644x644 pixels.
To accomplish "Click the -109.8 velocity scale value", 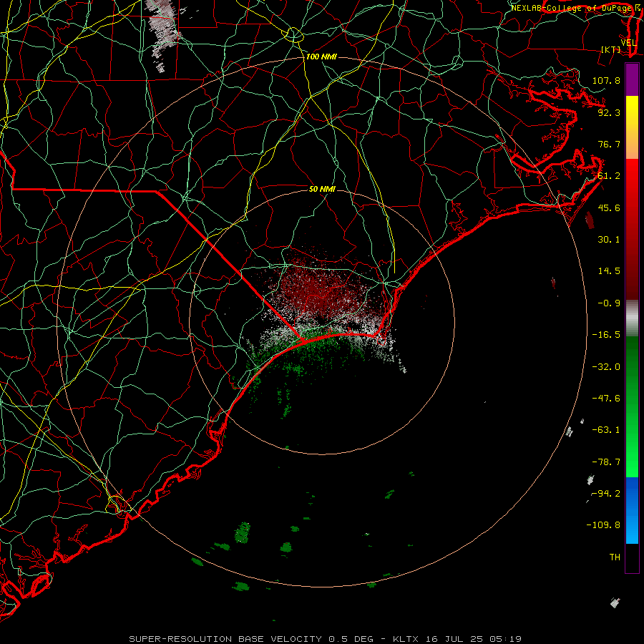I will click(x=603, y=525).
